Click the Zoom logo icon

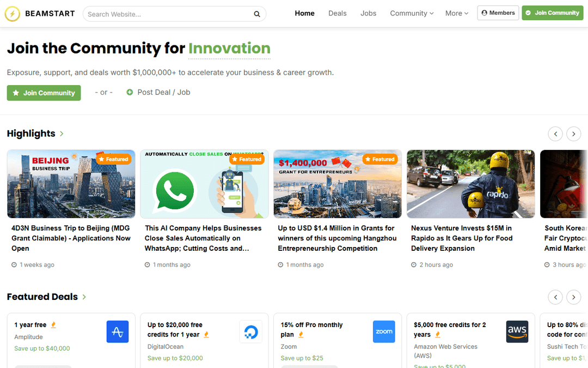[384, 331]
